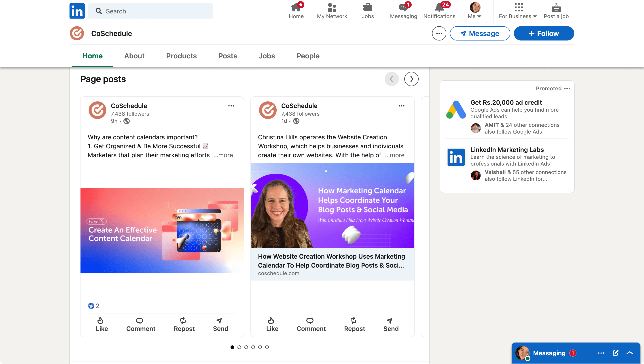This screenshot has width=644, height=364.
Task: Jump to third carousel dot indicator
Action: [246, 347]
